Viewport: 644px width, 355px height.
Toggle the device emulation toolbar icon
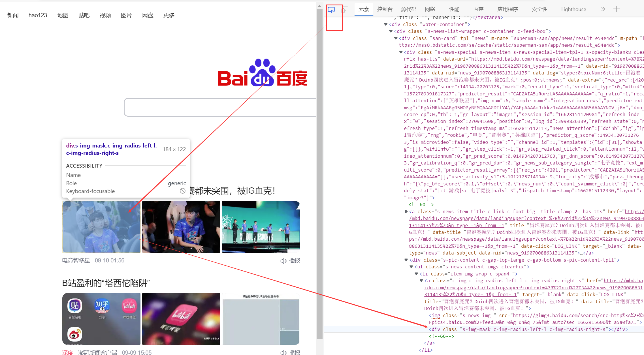(345, 10)
